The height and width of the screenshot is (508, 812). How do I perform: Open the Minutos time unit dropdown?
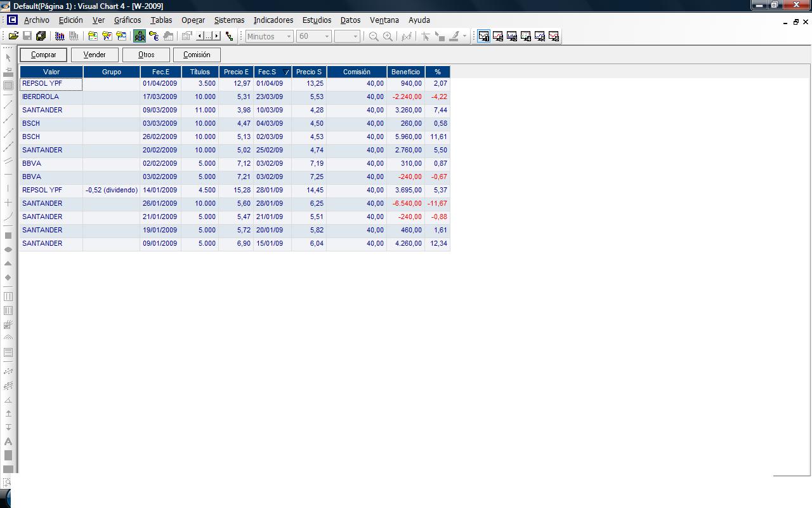(x=270, y=36)
